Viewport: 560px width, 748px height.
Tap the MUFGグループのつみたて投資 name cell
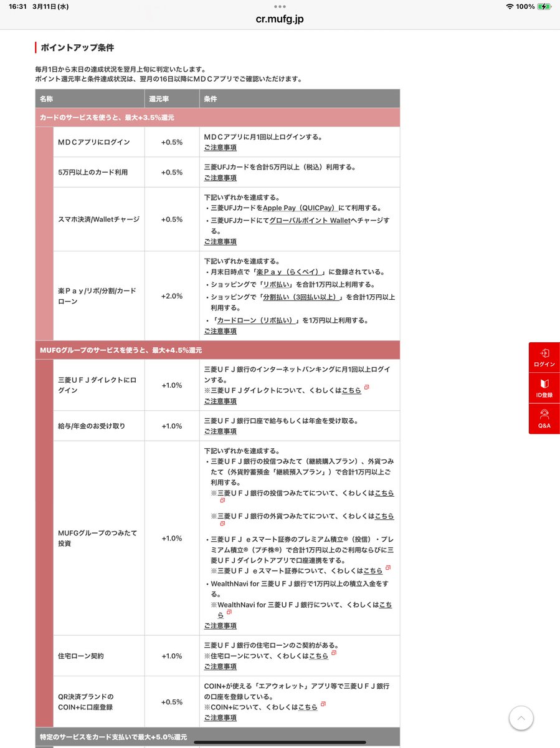pos(99,538)
